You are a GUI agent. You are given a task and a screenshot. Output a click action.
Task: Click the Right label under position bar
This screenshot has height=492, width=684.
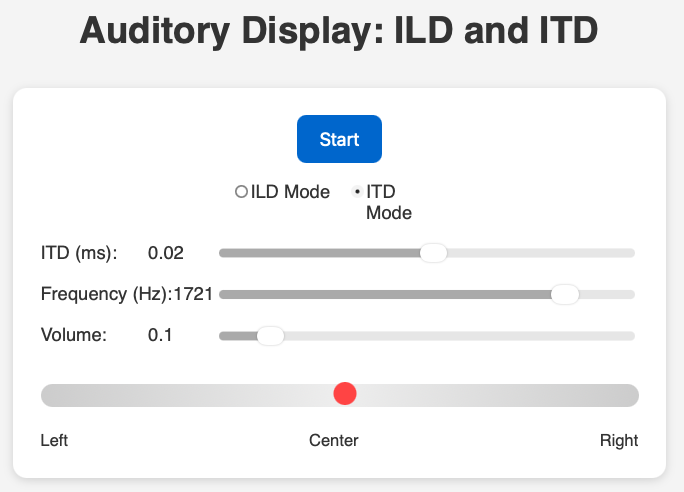[x=618, y=441]
